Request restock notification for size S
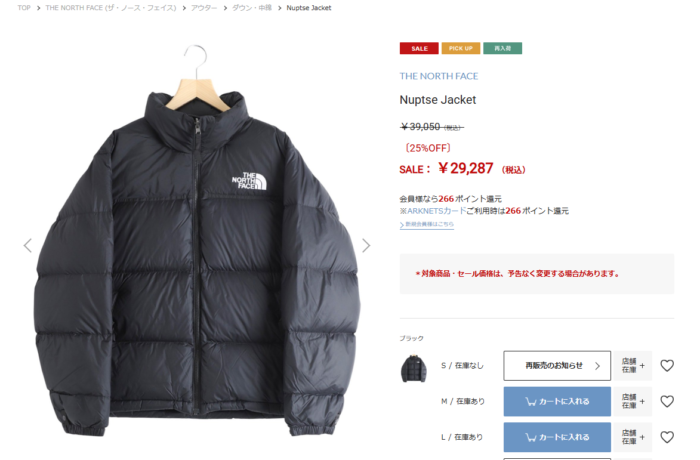Viewport: 700px width, 460px height. click(x=557, y=366)
